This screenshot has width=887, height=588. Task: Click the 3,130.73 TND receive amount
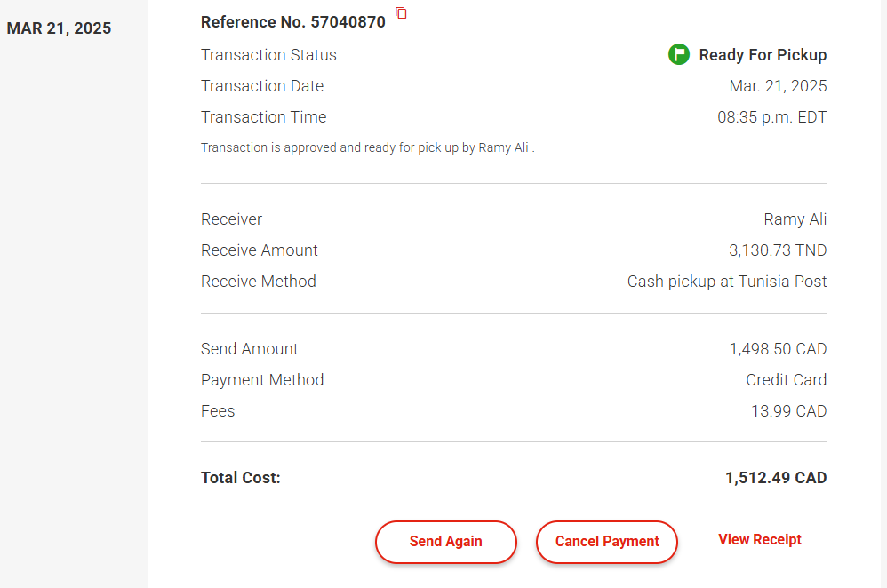(x=778, y=250)
